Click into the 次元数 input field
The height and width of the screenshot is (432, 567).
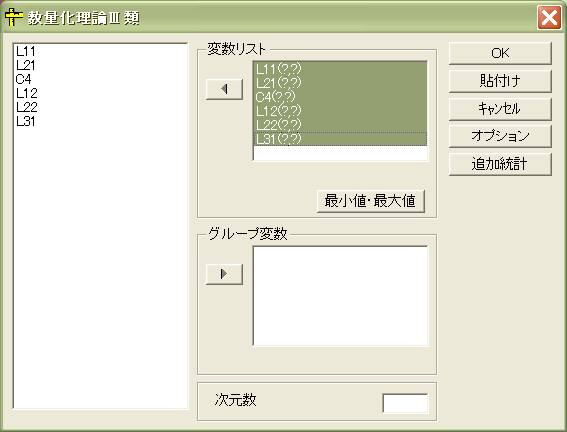pos(405,403)
